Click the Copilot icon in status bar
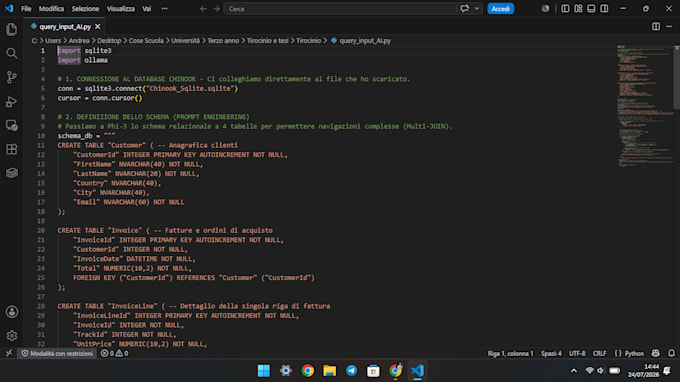The image size is (680, 382). pos(655,353)
